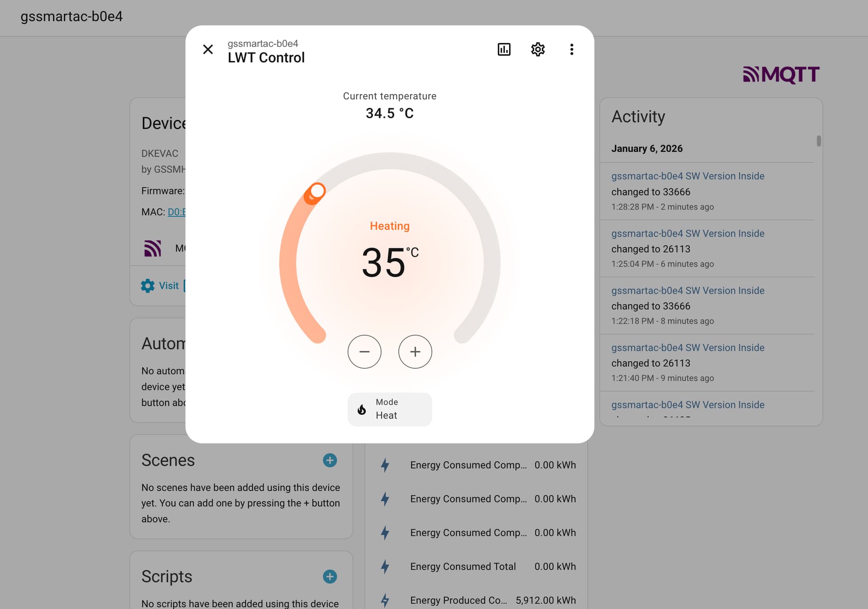
Task: Click lightning icon beside Energy Produced row
Action: point(385,600)
